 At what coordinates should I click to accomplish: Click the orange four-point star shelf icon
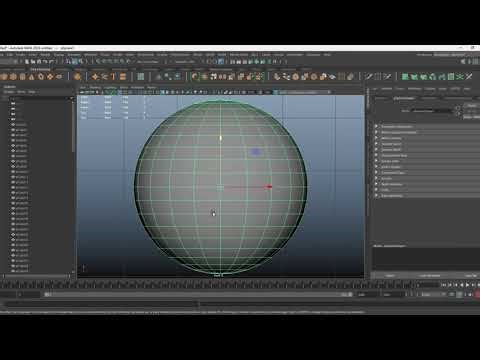[x=95, y=77]
